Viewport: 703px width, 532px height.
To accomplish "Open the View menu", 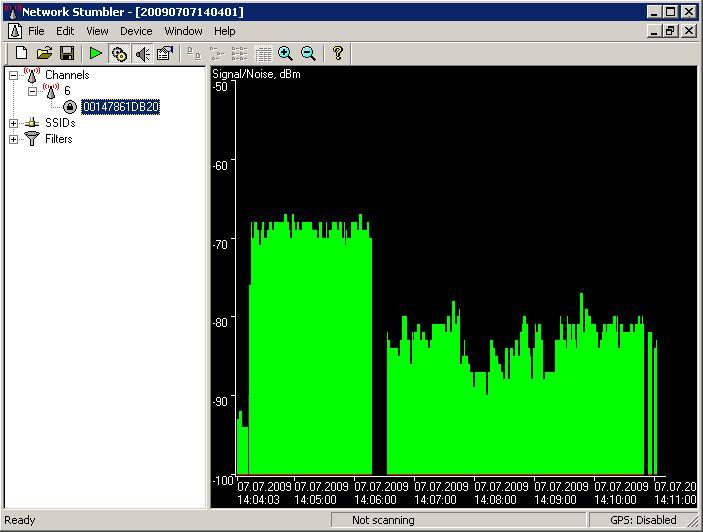I will click(97, 31).
